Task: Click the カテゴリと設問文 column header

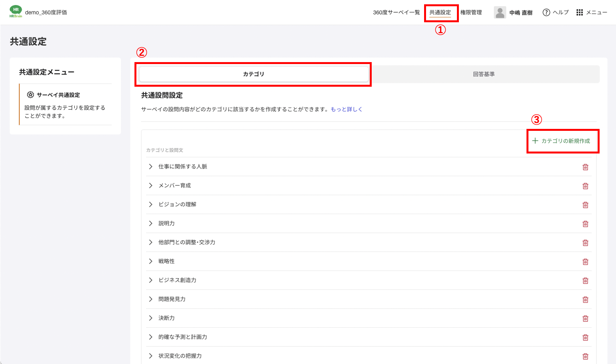Action: coord(165,150)
